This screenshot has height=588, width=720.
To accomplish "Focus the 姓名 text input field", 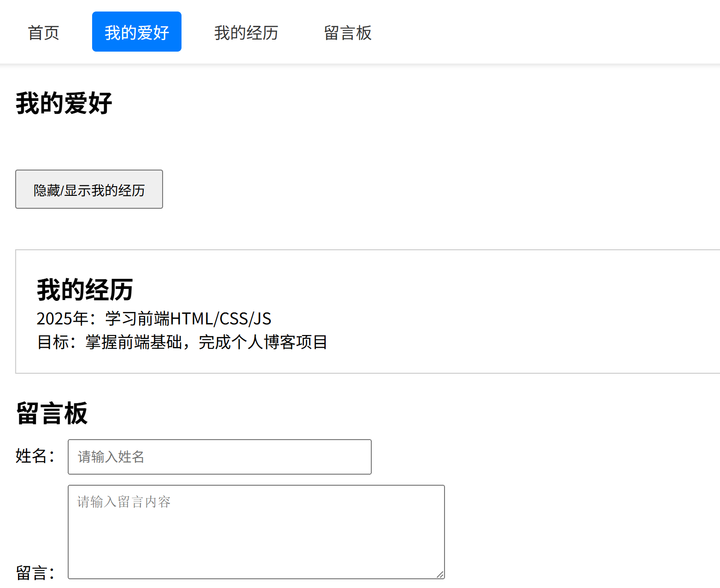I will (219, 457).
